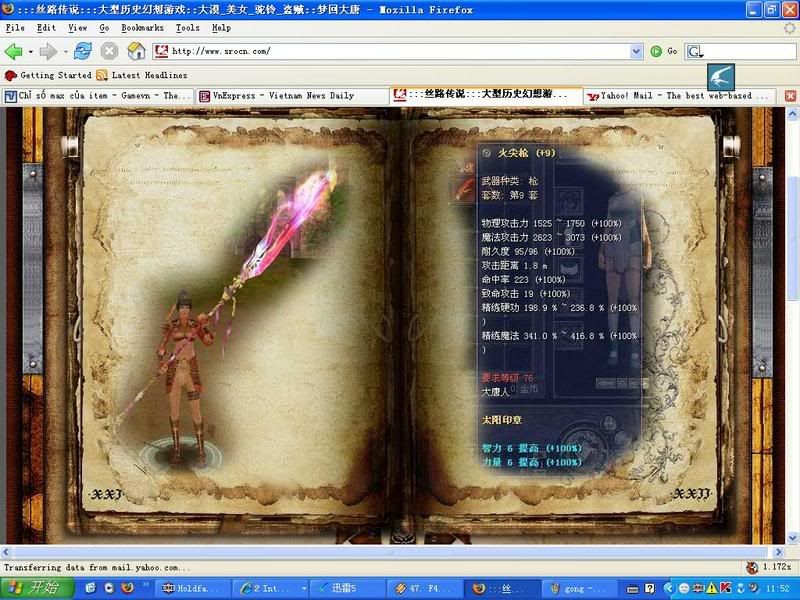The height and width of the screenshot is (600, 800).
Task: Switch to the VnExpress Vietnam News tab
Action: pos(292,96)
